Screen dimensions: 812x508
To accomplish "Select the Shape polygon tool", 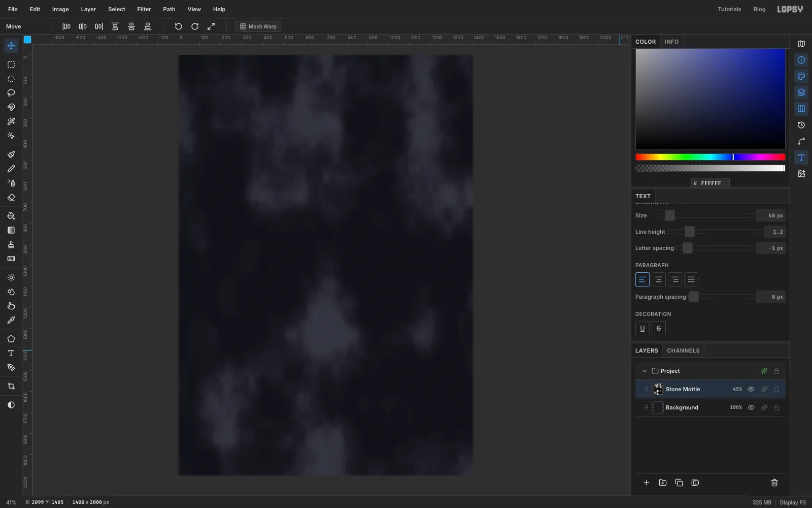I will click(x=11, y=339).
